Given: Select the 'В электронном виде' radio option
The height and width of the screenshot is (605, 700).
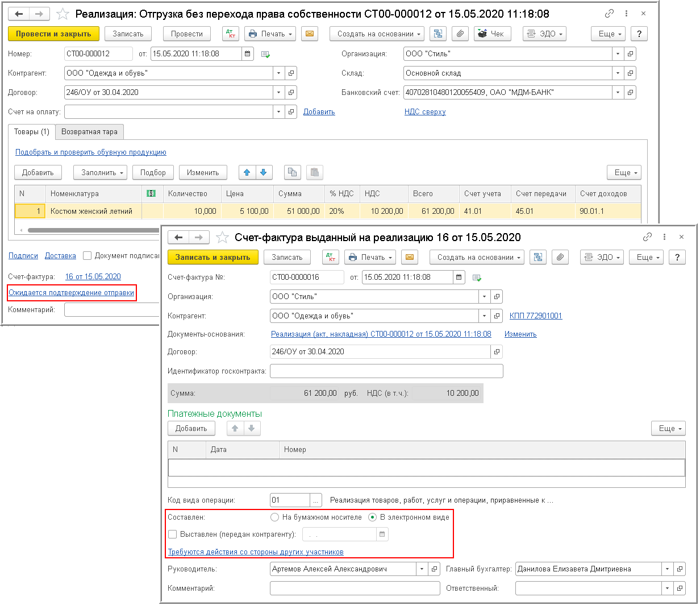Looking at the screenshot, I should [373, 517].
